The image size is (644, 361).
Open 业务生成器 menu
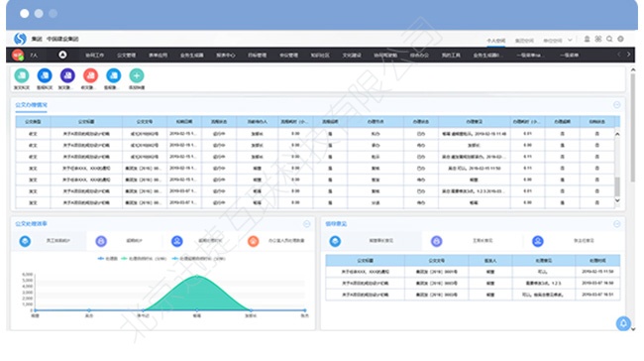[192, 56]
